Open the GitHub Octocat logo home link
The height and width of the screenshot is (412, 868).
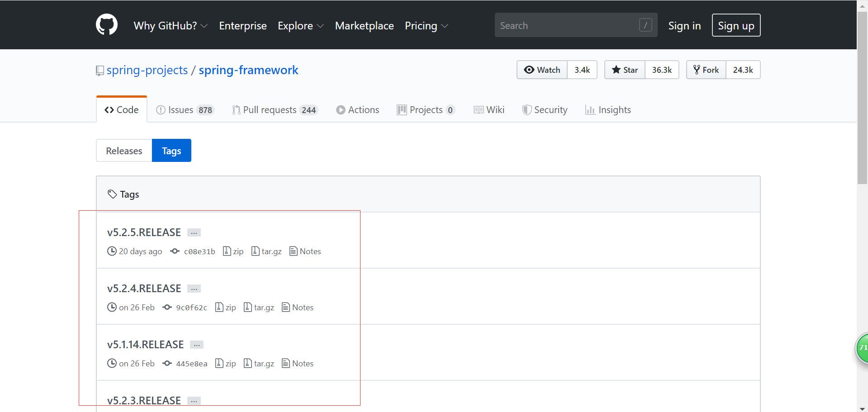[107, 24]
